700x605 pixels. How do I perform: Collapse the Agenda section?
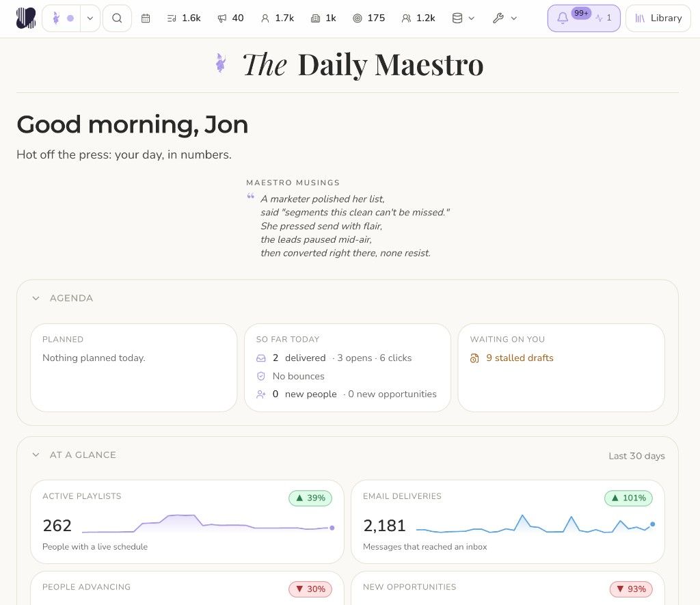pos(36,298)
